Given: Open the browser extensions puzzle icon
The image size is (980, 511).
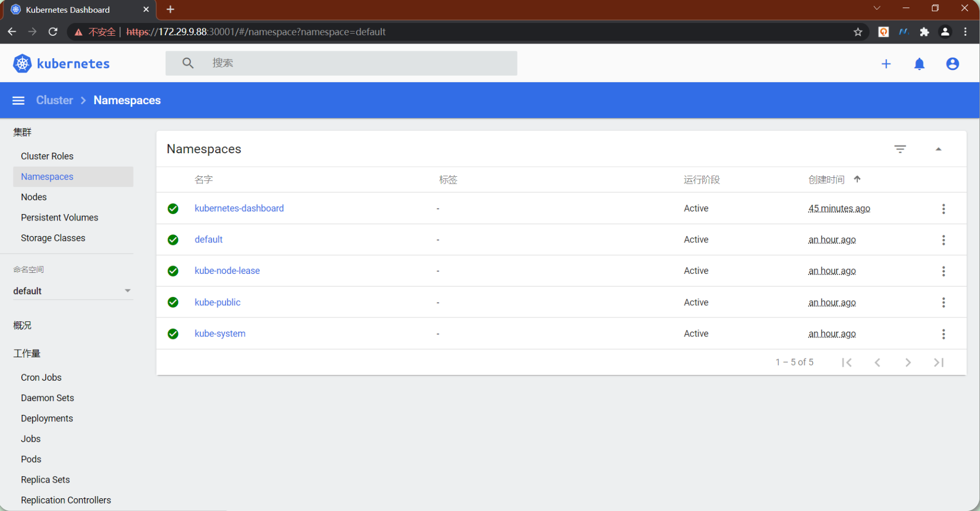Looking at the screenshot, I should (924, 32).
